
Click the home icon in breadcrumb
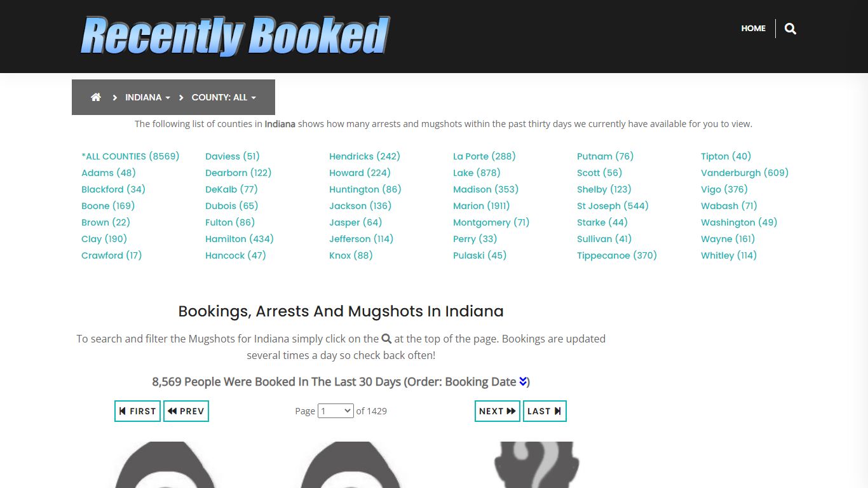(x=96, y=97)
